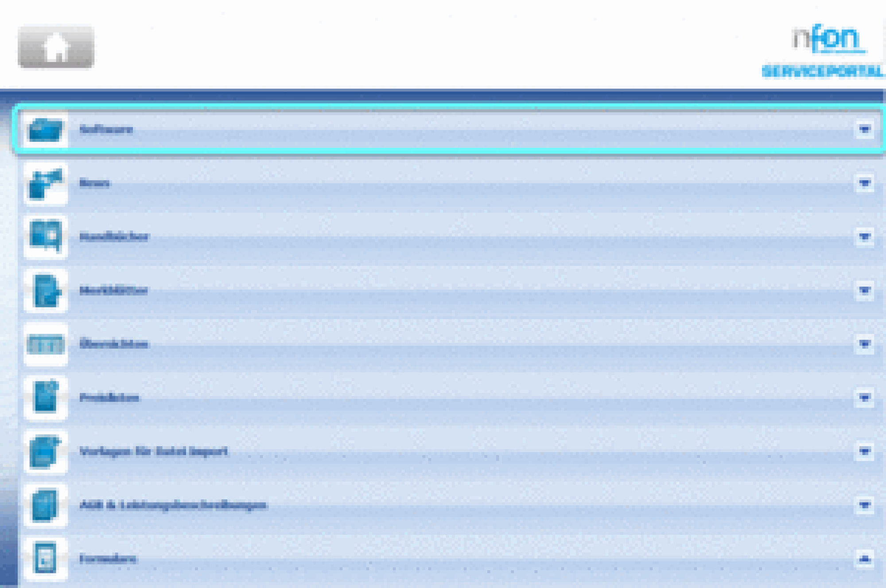The height and width of the screenshot is (588, 886).
Task: Expand the News section arrow
Action: [x=864, y=183]
